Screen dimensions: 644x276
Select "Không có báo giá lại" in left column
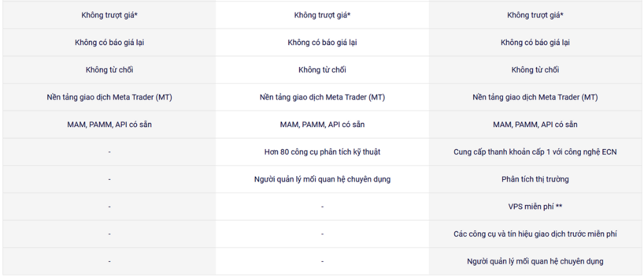pyautogui.click(x=109, y=43)
